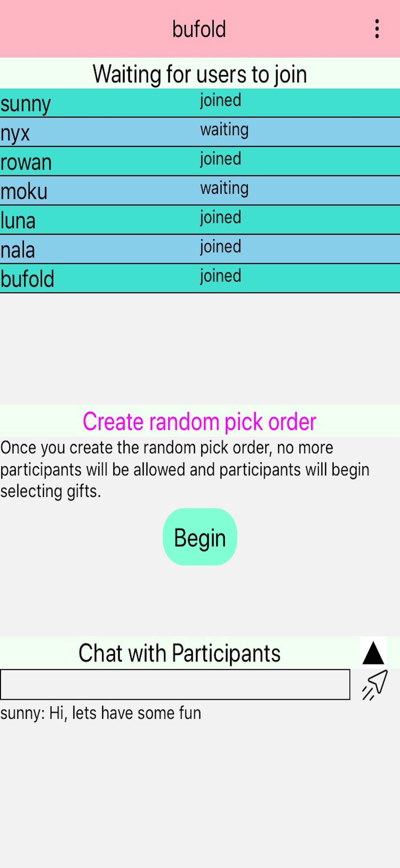The height and width of the screenshot is (868, 400).
Task: Tap sunny's chat message
Action: click(x=101, y=714)
